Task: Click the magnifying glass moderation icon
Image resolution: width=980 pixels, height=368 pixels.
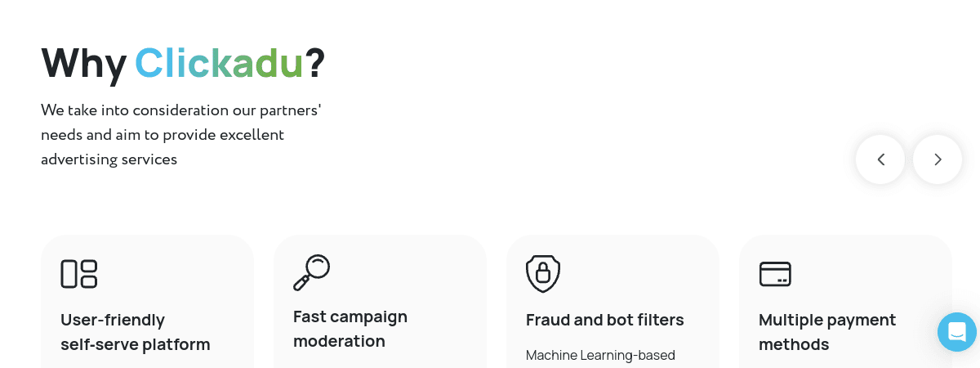Action: pyautogui.click(x=311, y=272)
